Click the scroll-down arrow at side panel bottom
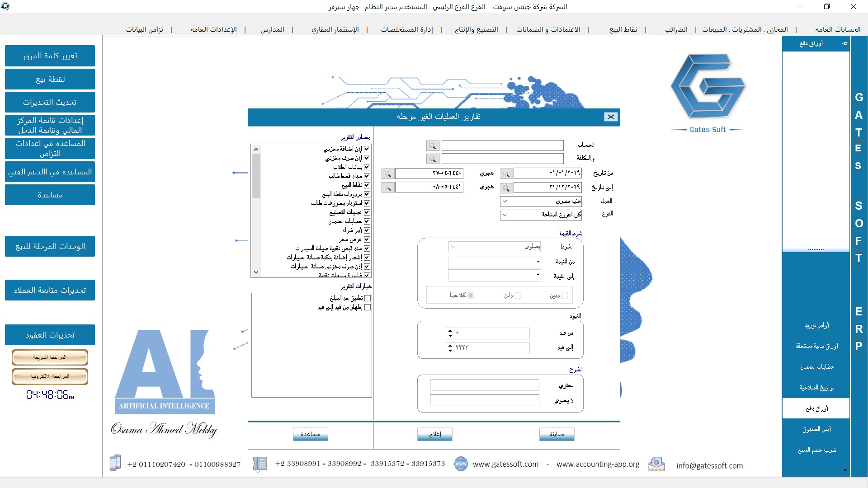Image resolution: width=868 pixels, height=488 pixels. (x=845, y=470)
